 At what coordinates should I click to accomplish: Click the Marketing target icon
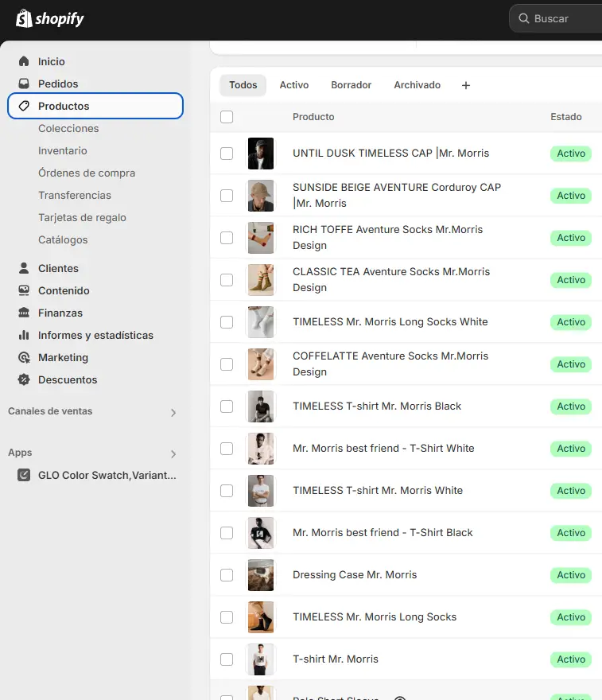click(x=24, y=357)
